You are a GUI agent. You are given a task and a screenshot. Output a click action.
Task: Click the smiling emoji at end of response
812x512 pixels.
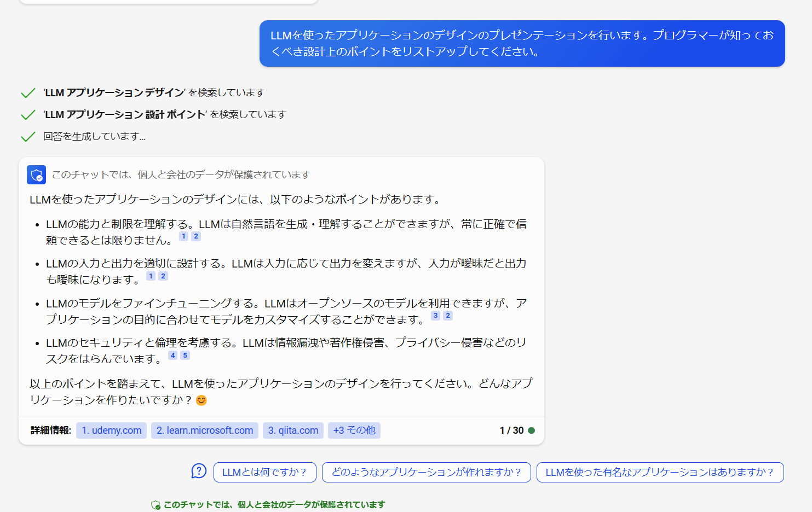(x=201, y=400)
